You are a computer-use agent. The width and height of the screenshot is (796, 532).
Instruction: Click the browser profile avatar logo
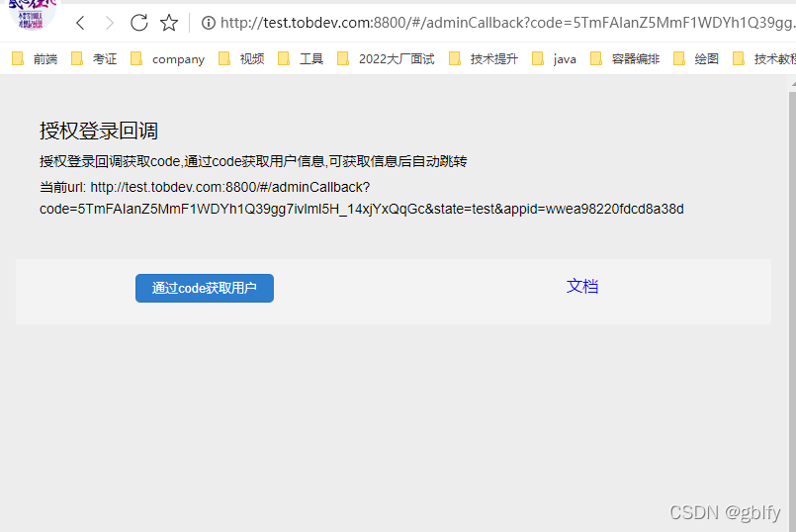(32, 14)
